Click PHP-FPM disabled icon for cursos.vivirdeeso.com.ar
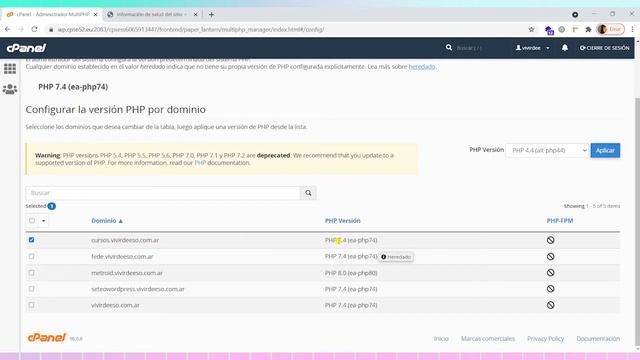 550,240
